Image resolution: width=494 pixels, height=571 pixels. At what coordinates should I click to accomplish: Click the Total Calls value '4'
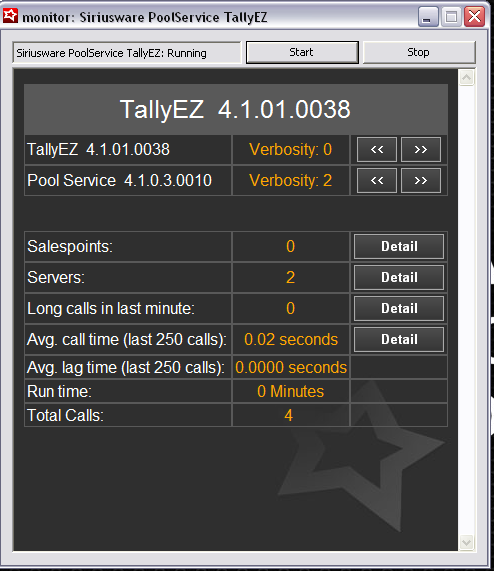pos(289,416)
